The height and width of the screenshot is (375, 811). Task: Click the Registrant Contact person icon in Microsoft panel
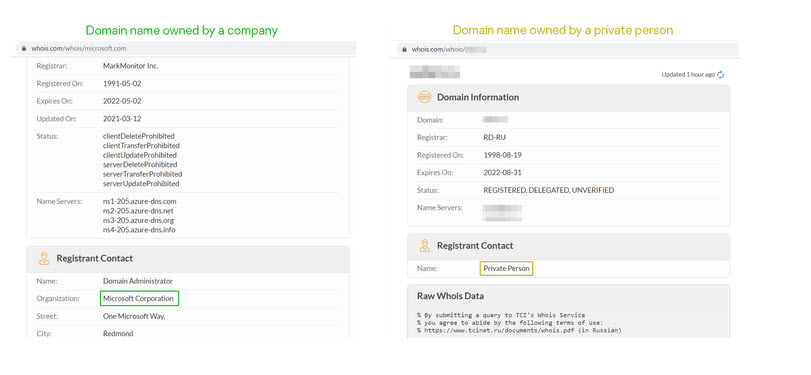[x=44, y=259]
